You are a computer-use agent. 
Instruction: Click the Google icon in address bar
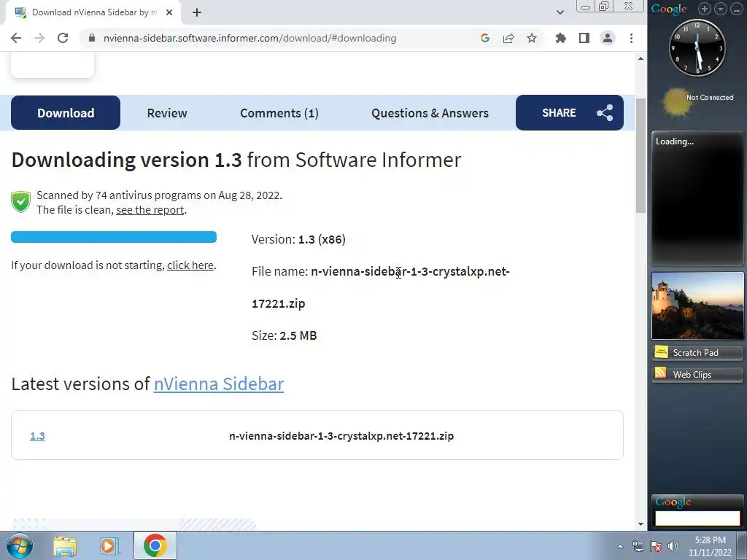tap(485, 38)
